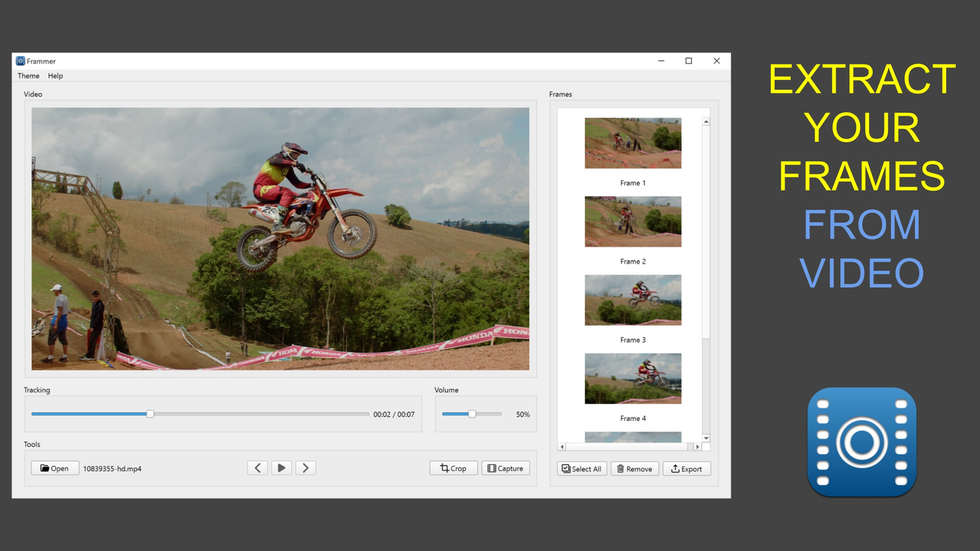Image resolution: width=980 pixels, height=551 pixels.
Task: Close the Frammer window
Action: pos(717,61)
